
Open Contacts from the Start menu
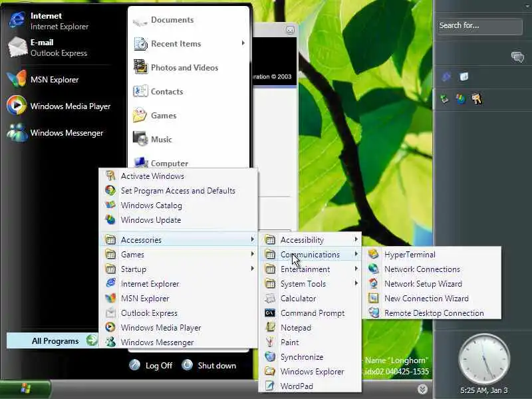(158, 91)
